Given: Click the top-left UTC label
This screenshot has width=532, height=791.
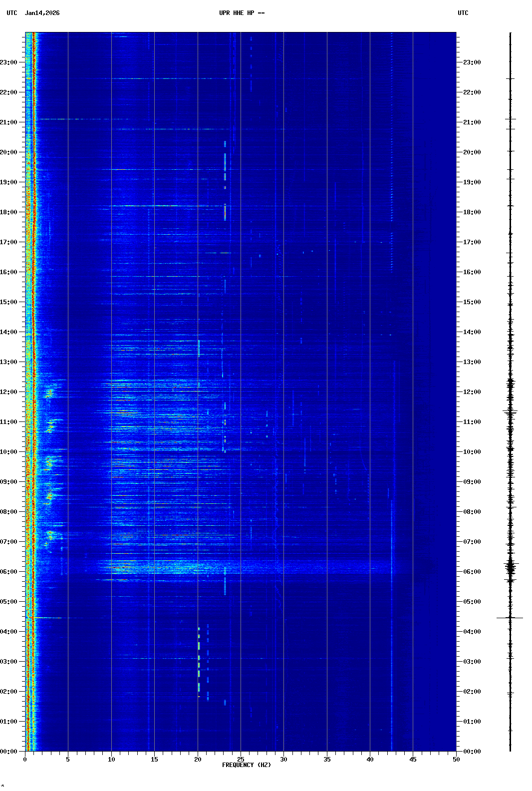Looking at the screenshot, I should tap(11, 13).
